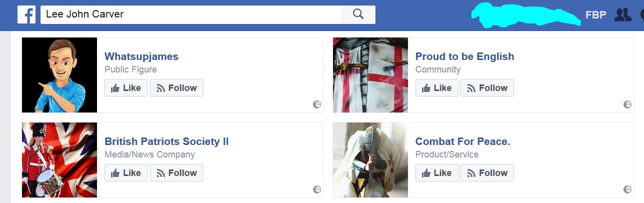Open the Whatsupjames page title link
The image size is (644, 203).
pyautogui.click(x=141, y=56)
